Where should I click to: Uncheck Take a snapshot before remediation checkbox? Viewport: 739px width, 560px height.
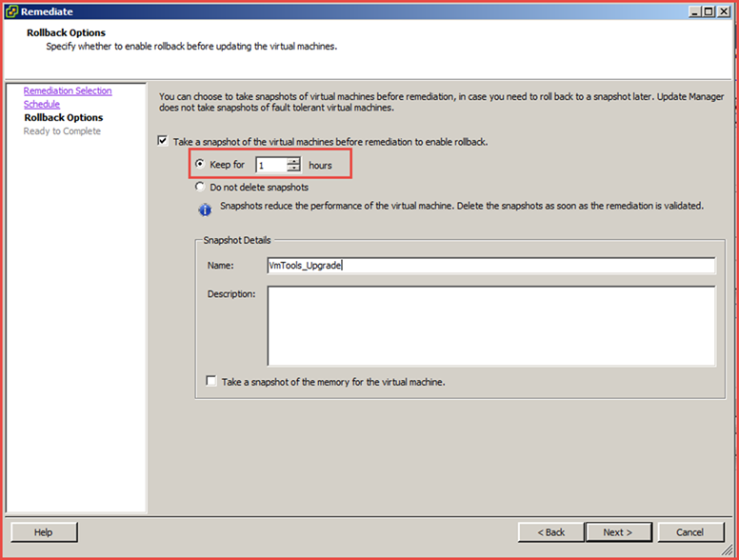click(x=163, y=141)
